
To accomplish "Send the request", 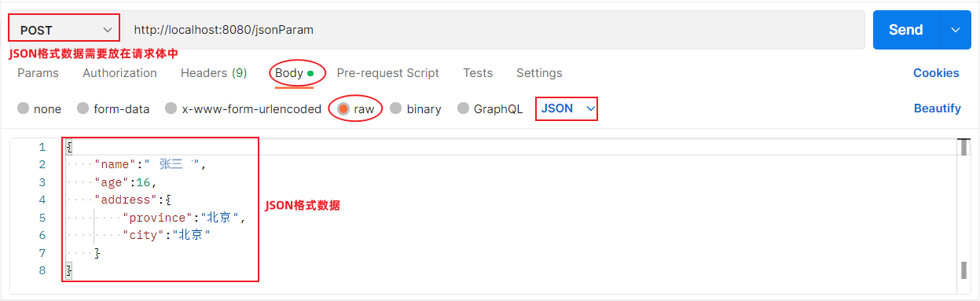I will [905, 30].
